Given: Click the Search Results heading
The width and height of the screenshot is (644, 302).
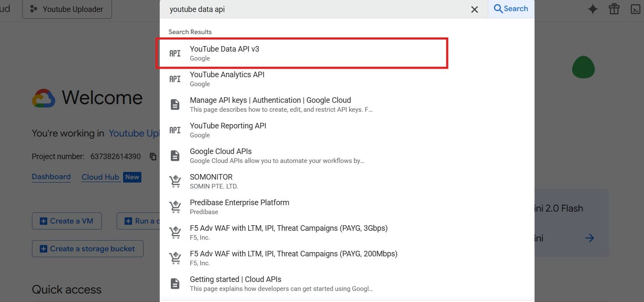Looking at the screenshot, I should (x=190, y=32).
